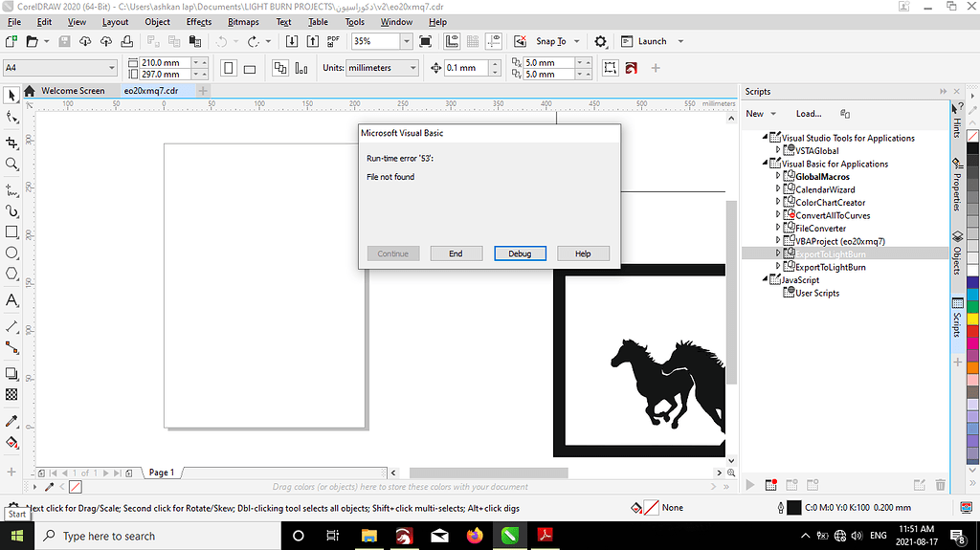Open the File menu
This screenshot has width=980, height=550.
[x=14, y=22]
